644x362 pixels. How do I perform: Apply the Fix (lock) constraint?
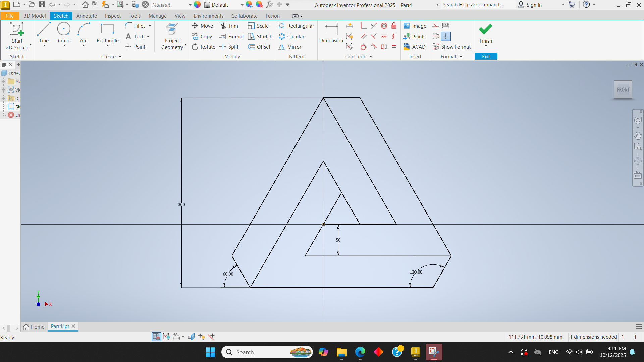394,26
